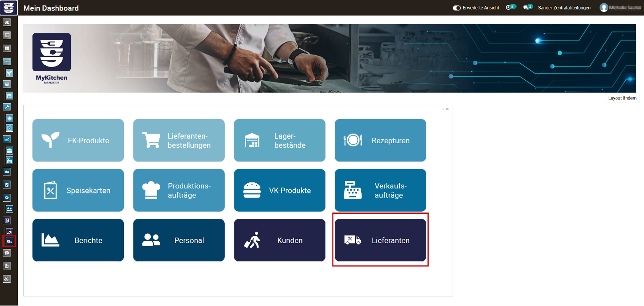The image size is (644, 306).
Task: Open the user profile menu
Action: [x=619, y=8]
